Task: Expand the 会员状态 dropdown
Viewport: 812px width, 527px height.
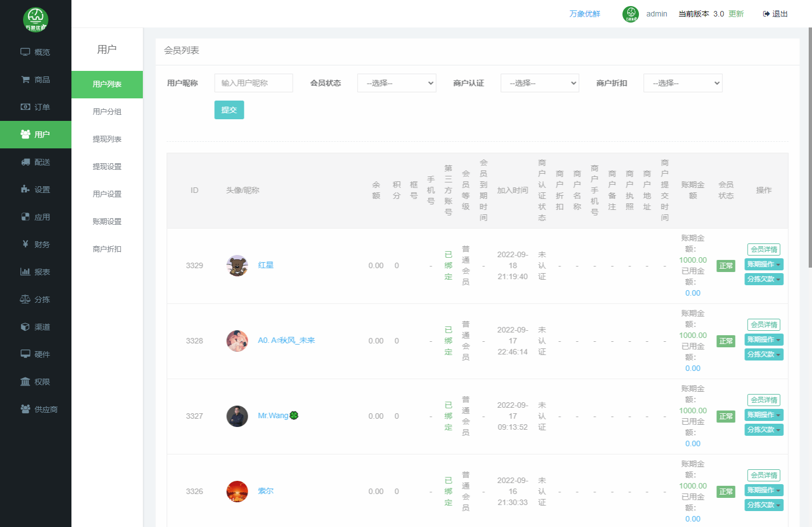Action: [x=397, y=83]
